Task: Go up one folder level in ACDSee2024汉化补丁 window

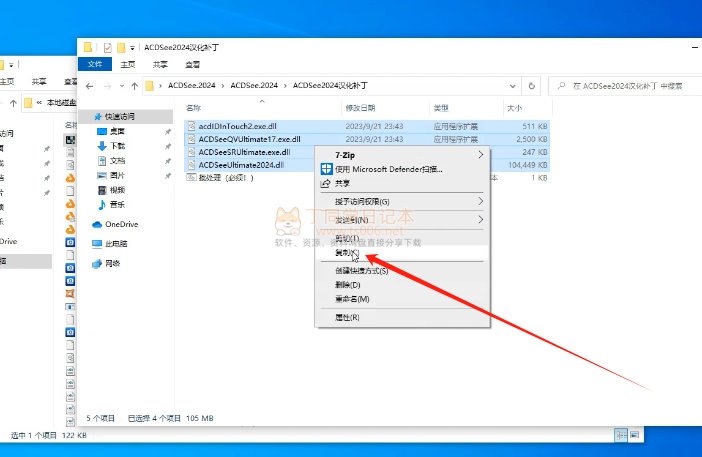Action: click(x=134, y=86)
